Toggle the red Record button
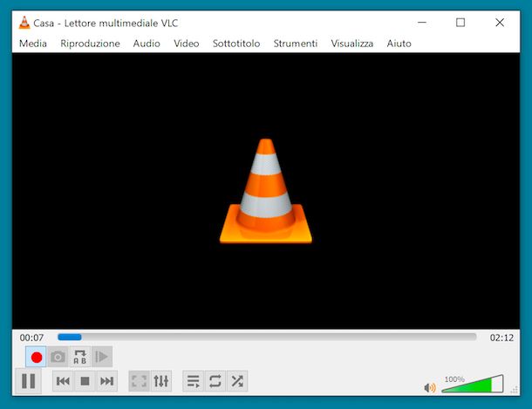532x409 pixels. click(x=36, y=357)
